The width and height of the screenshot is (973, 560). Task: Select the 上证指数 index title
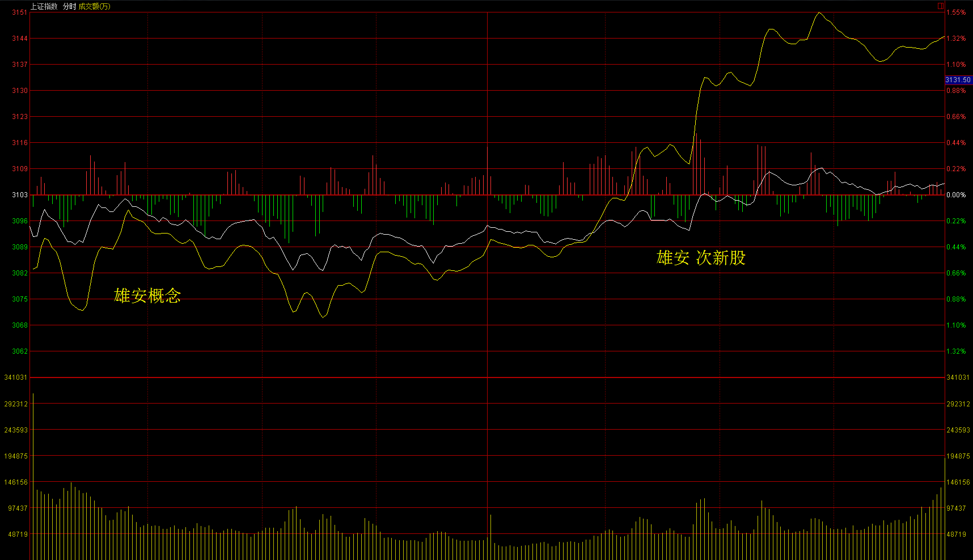(44, 6)
